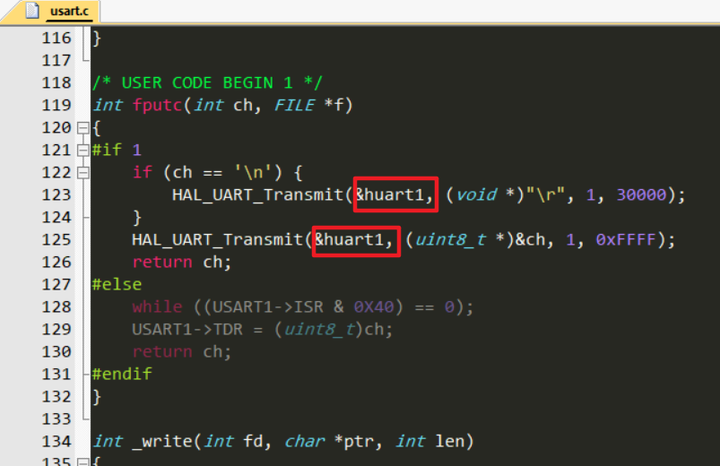
Task: Click the first highlighted &huart1 argument
Action: 395,195
